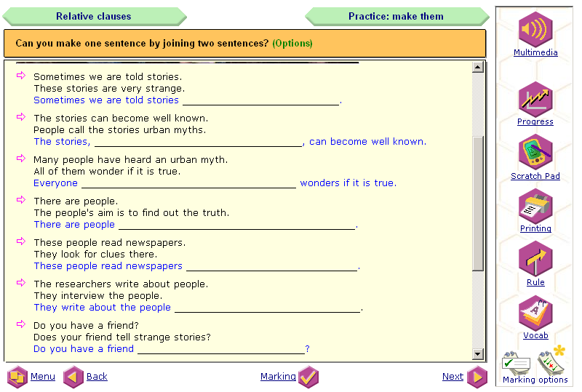Click pink arrow beside 'Sometimes we are told stories.'
Image resolution: width=582 pixels, height=392 pixels.
tap(21, 76)
